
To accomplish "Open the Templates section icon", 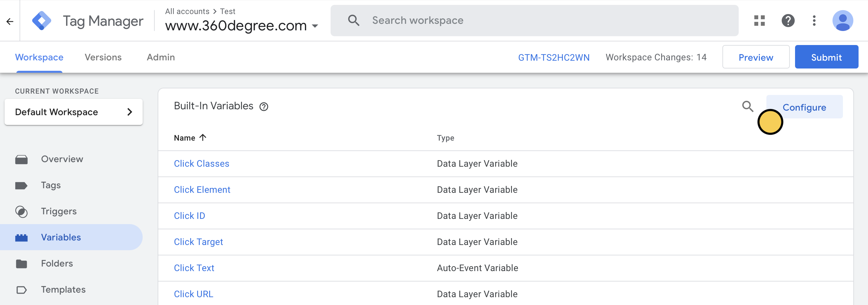I will (21, 289).
